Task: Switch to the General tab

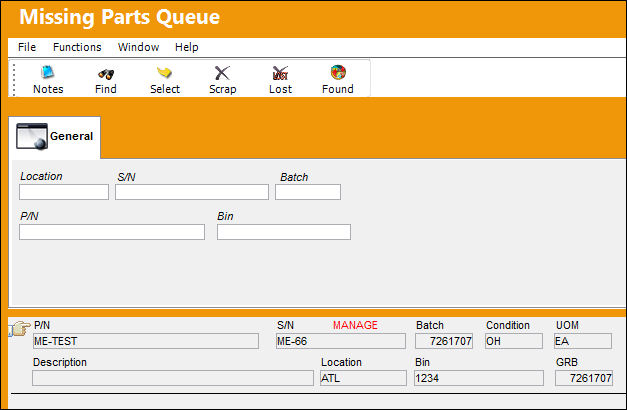Action: tap(55, 137)
